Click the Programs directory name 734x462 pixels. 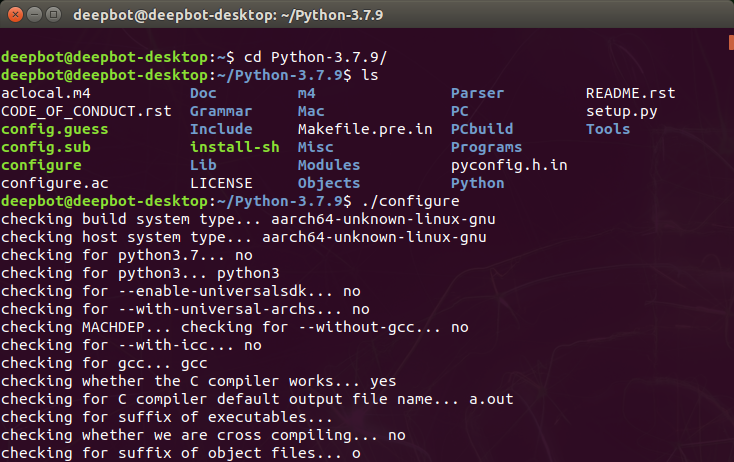(x=486, y=147)
